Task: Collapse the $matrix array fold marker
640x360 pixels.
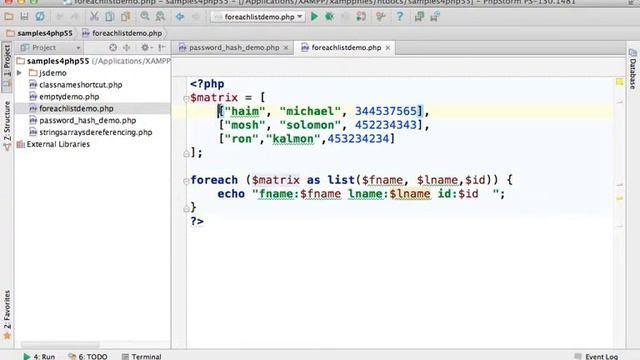Action: (x=186, y=98)
